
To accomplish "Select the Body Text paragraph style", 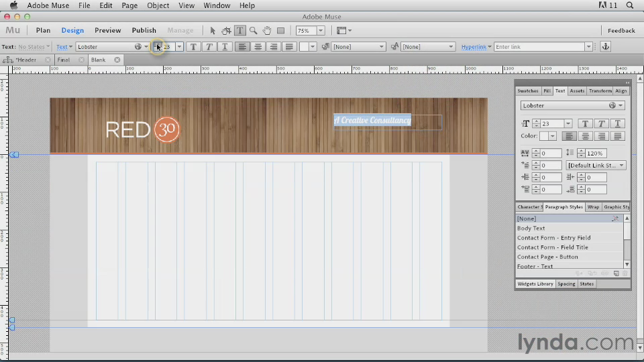I will click(531, 228).
